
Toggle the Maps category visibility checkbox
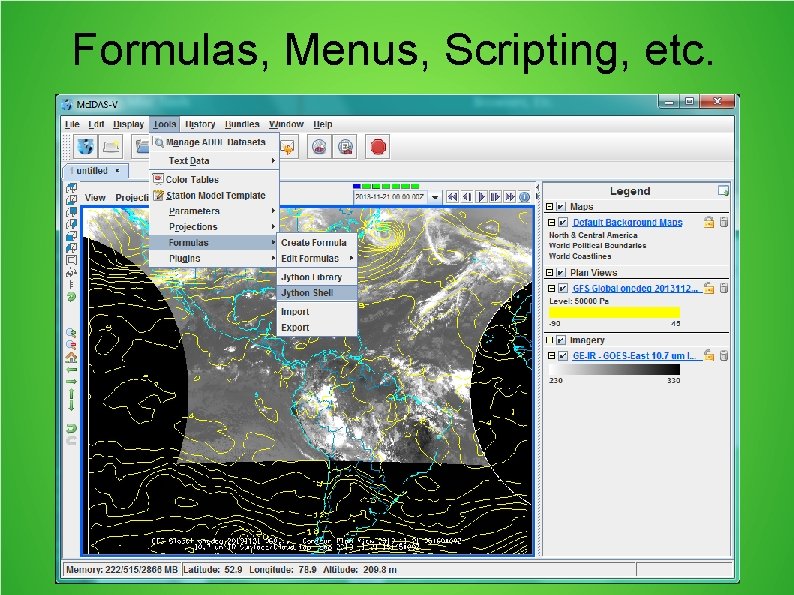(x=561, y=207)
